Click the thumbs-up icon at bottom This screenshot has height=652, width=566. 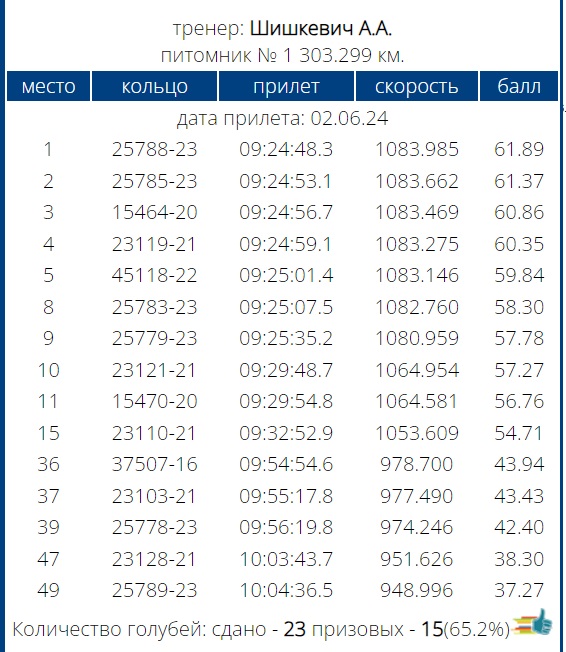click(x=534, y=623)
